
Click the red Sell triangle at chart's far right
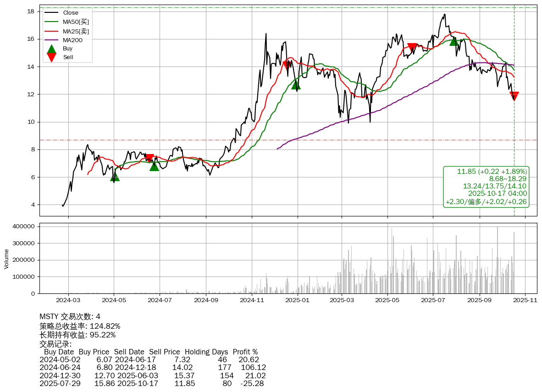[514, 96]
